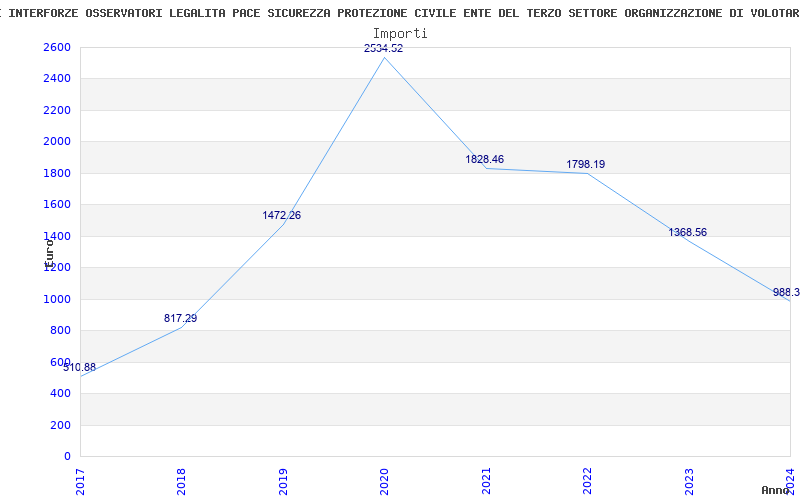
Task: Click the 1798.19 data label
Action: coord(585,164)
